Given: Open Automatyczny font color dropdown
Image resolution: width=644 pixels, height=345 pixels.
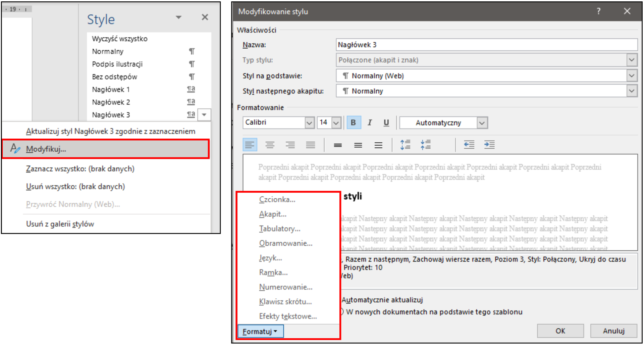Looking at the screenshot, I should 482,123.
